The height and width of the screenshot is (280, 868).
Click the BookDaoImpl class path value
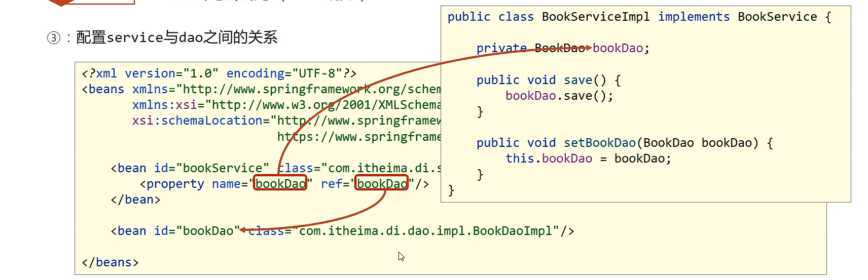coord(428,231)
